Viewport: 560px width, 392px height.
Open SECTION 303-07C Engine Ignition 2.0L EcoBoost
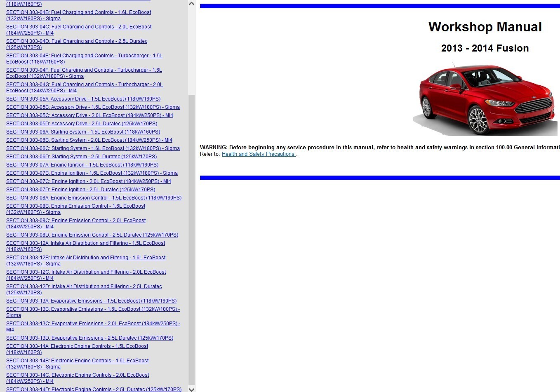(x=89, y=181)
